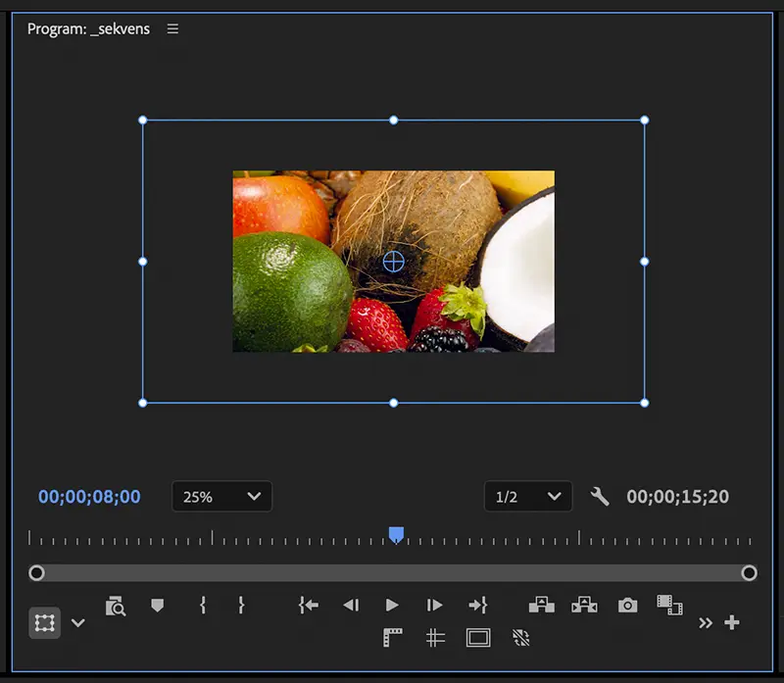Go to Out point button
This screenshot has height=683, width=784.
click(477, 606)
